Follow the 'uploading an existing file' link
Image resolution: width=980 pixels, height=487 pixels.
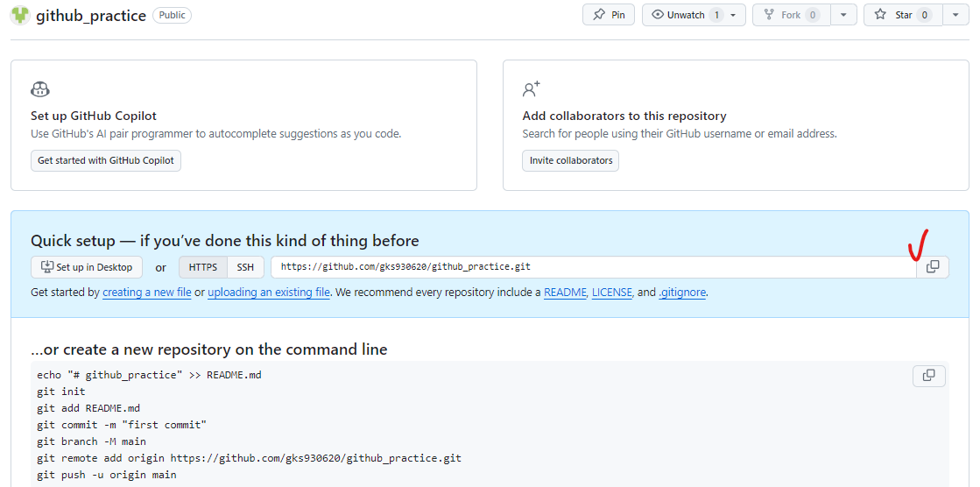point(269,292)
